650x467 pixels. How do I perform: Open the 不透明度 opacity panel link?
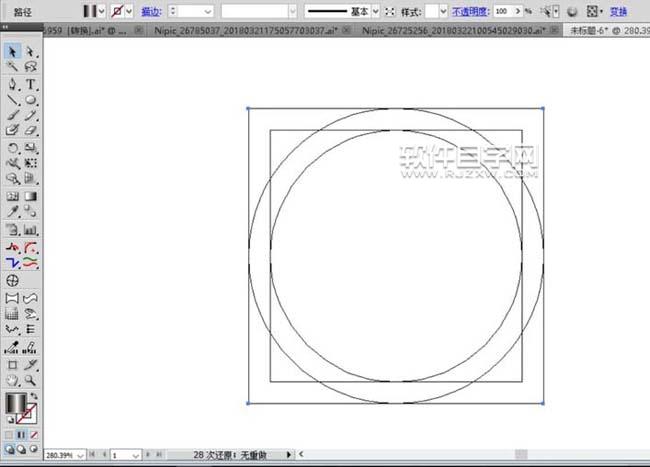click(471, 12)
